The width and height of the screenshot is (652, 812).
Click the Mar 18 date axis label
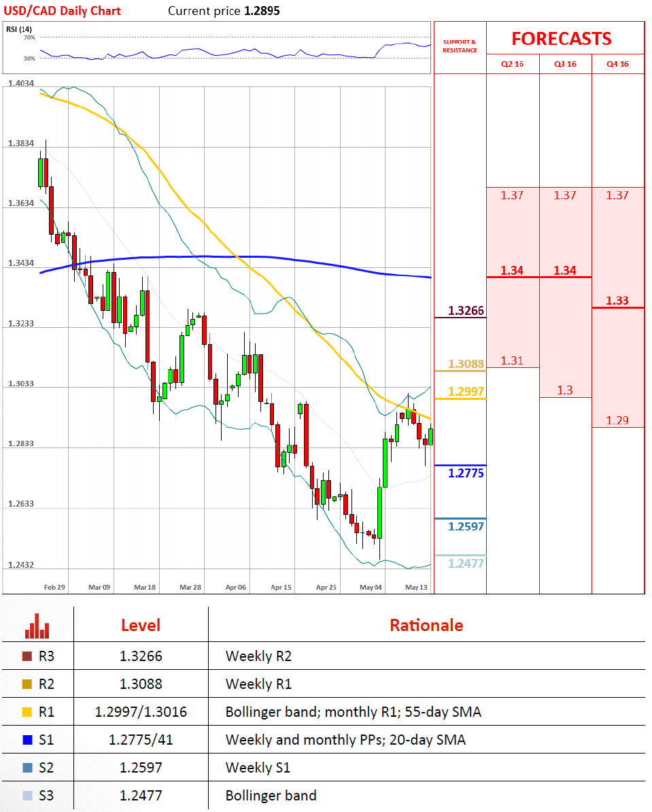coord(145,588)
